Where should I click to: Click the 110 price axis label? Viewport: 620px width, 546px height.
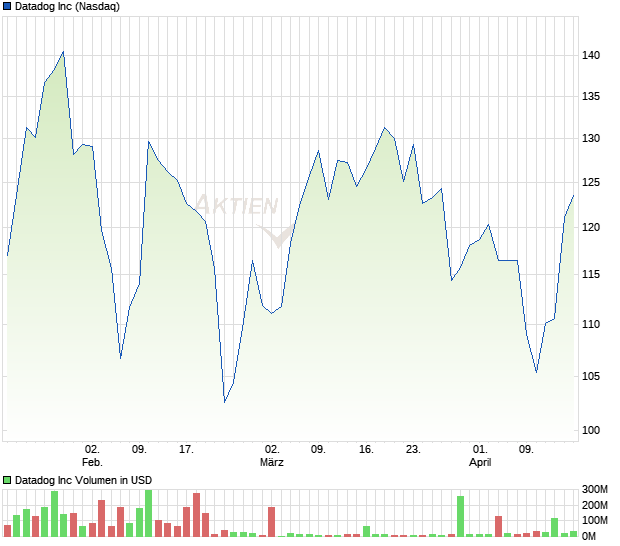[591, 324]
